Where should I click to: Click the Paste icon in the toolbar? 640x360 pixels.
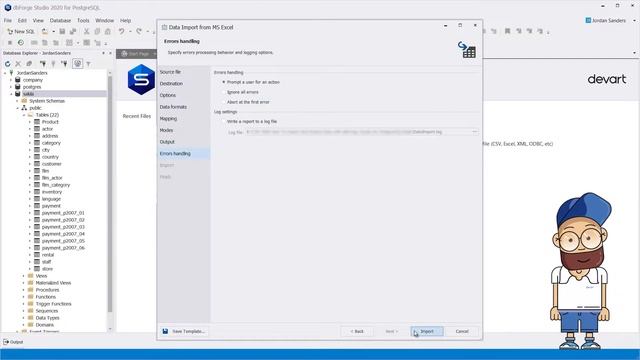click(108, 31)
